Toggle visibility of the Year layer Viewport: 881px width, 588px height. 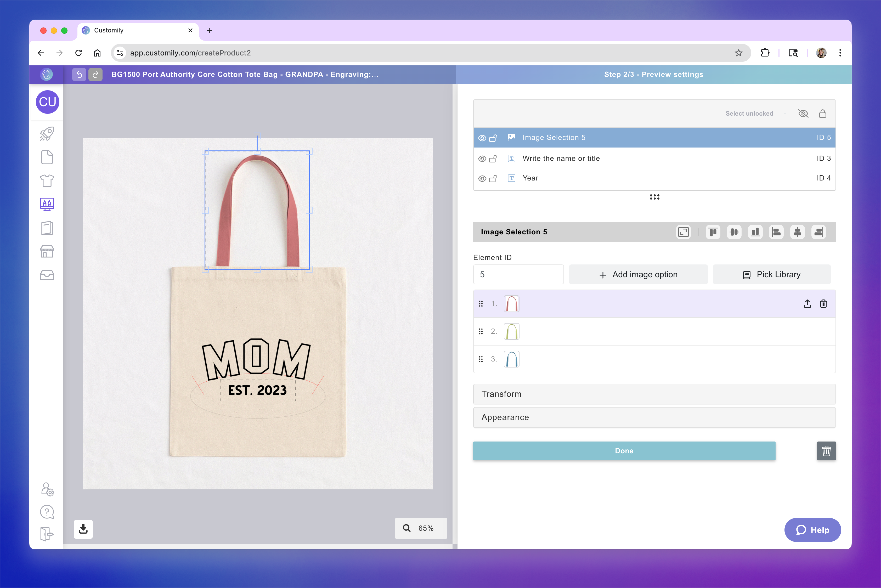coord(482,178)
